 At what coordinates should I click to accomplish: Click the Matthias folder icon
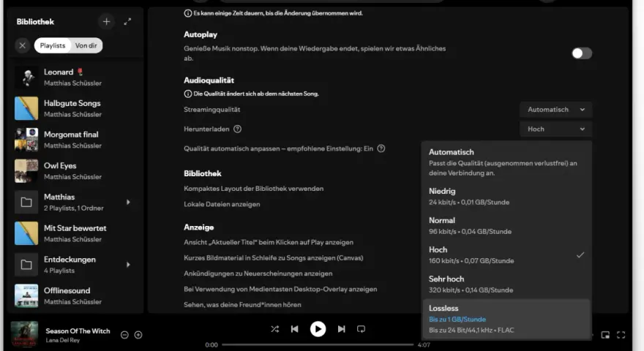pos(26,202)
